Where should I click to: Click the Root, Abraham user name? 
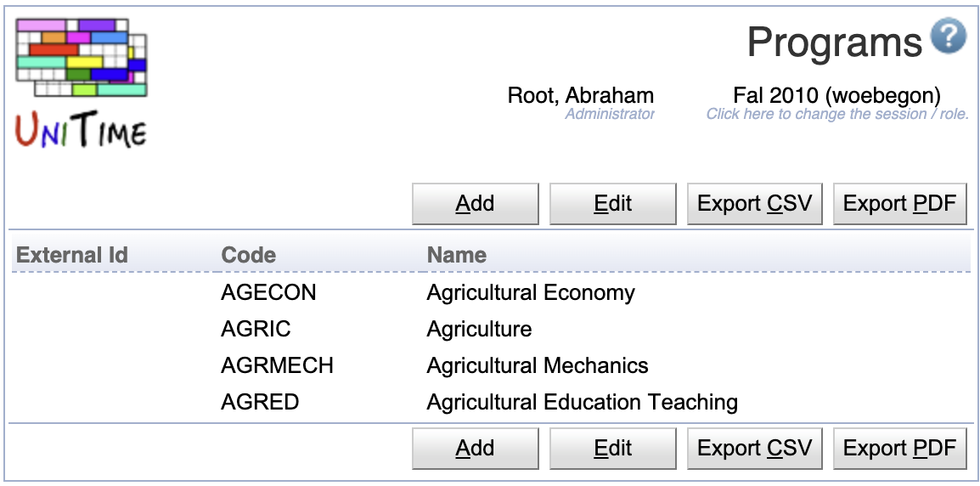click(581, 96)
